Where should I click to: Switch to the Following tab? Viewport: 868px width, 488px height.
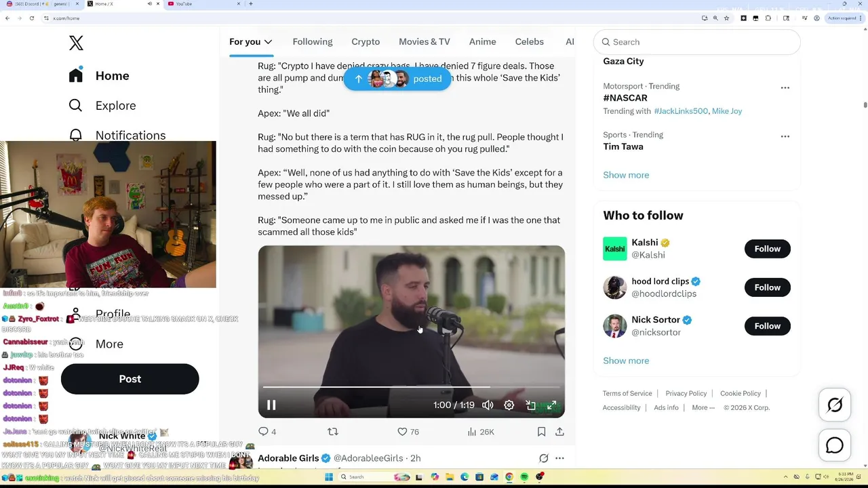click(313, 41)
